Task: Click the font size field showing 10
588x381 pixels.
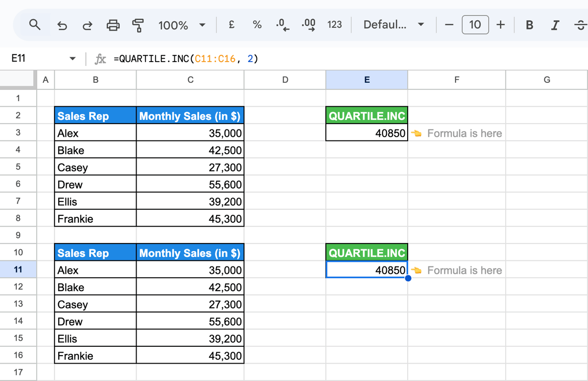Action: pyautogui.click(x=475, y=25)
